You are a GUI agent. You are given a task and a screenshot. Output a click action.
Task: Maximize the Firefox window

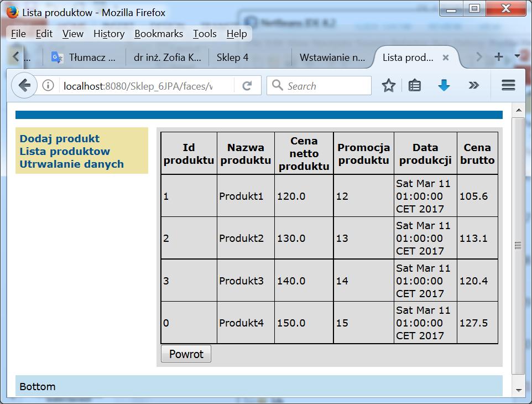coord(474,8)
